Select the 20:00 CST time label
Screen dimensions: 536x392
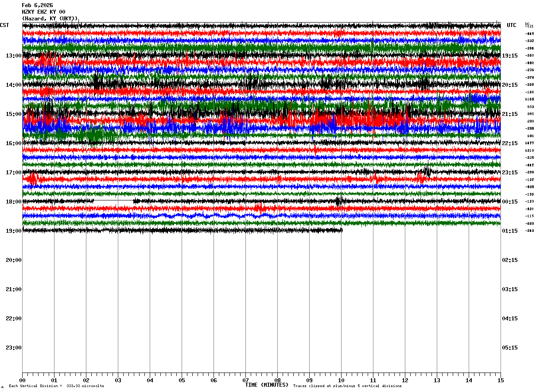pos(14,260)
